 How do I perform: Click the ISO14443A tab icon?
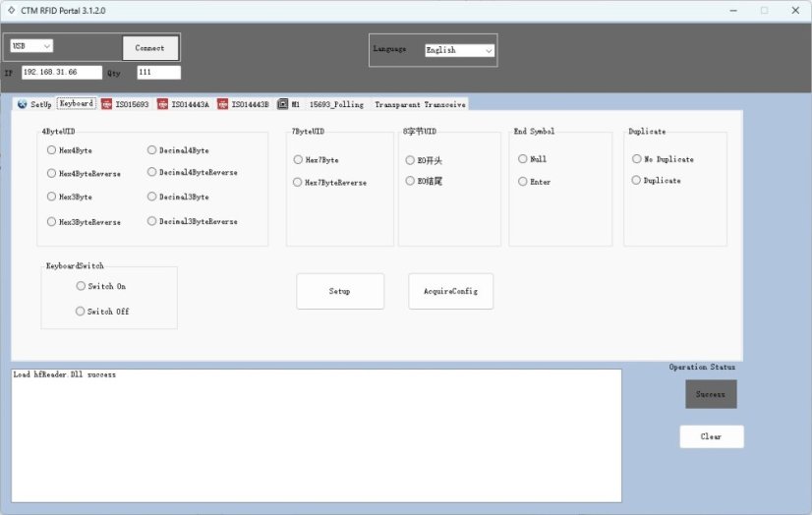162,104
